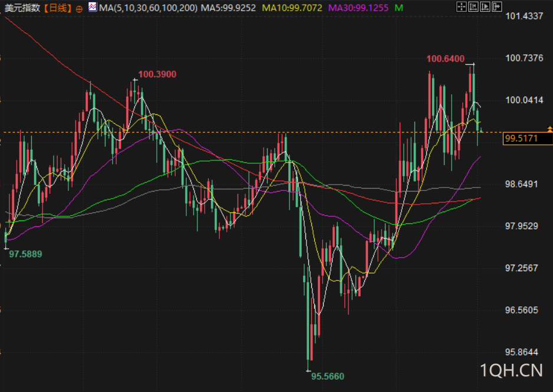Screen dimensions: 553x392
Task: Click the four-pane grid layout icon
Action: pos(461,6)
